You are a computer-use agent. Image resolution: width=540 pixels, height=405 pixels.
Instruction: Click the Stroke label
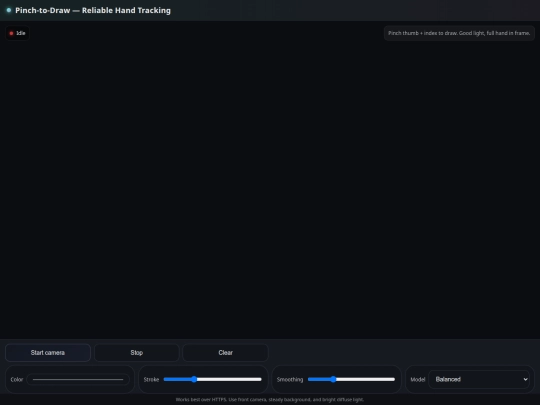click(151, 380)
